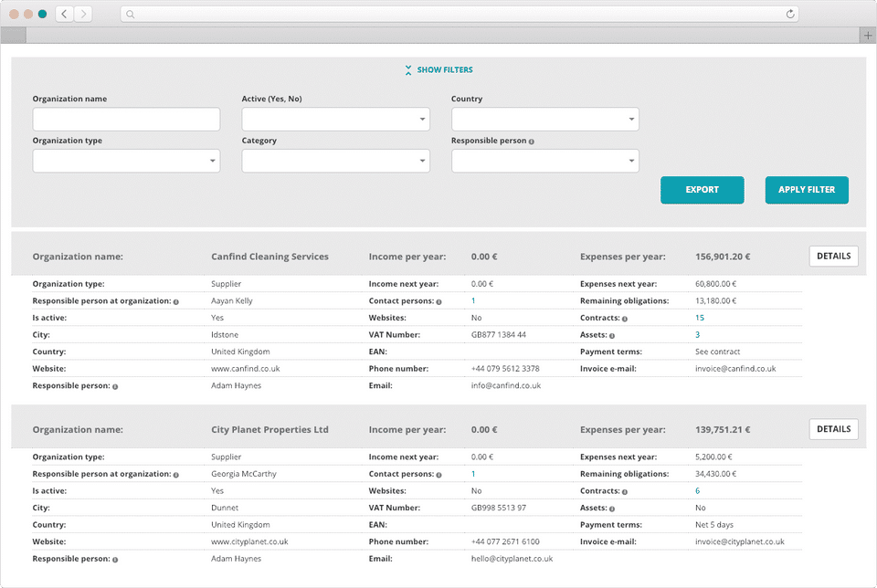
Task: Expand the Category filter dropdown
Action: pos(335,161)
